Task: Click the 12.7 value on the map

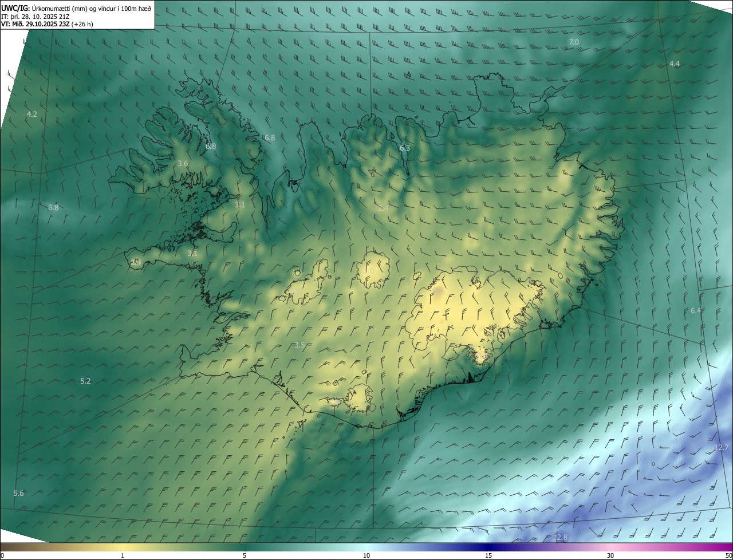Action: 722,448
